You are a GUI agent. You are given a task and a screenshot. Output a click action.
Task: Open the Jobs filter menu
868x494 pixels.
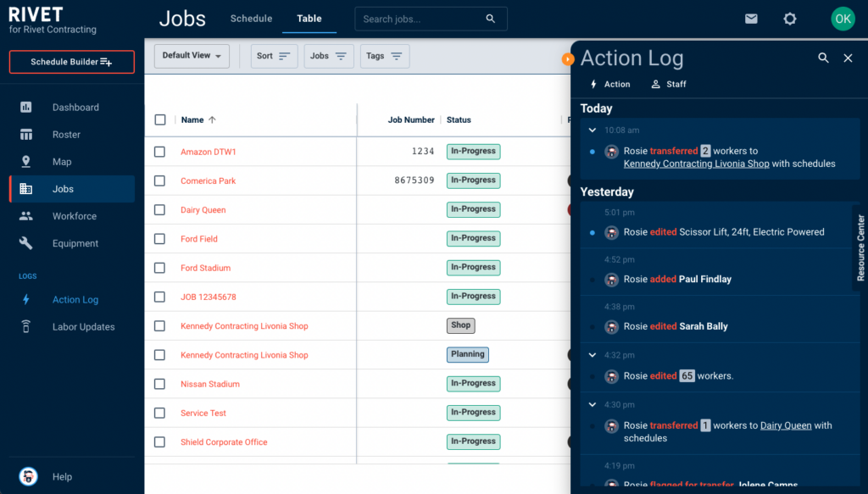point(329,56)
